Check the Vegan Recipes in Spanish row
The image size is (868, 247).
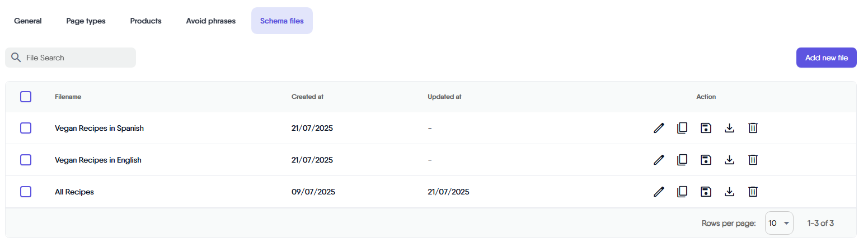click(26, 128)
